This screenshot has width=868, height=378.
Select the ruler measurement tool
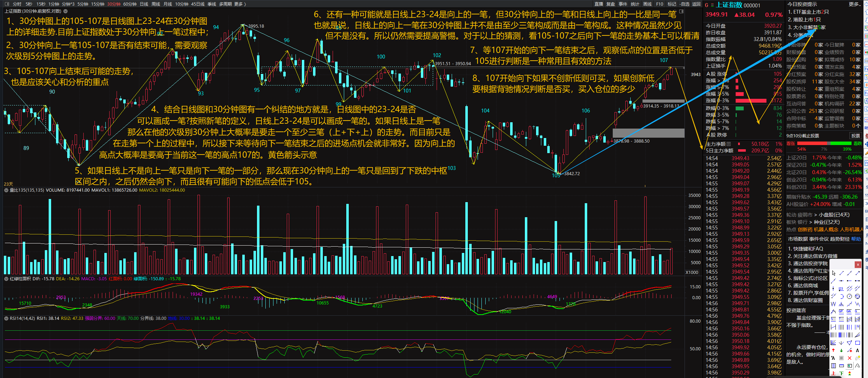click(841, 366)
